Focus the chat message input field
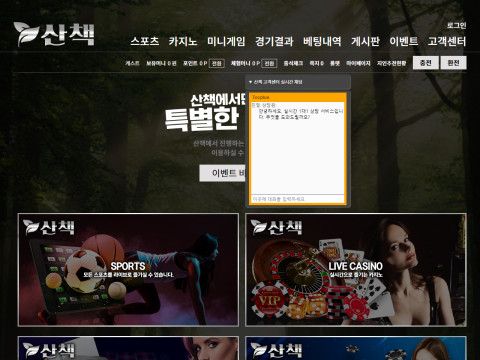The height and width of the screenshot is (360, 480). coord(297,199)
